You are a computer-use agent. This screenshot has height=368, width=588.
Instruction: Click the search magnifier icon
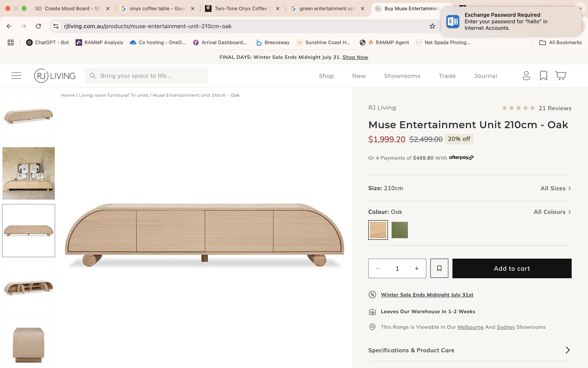[92, 76]
